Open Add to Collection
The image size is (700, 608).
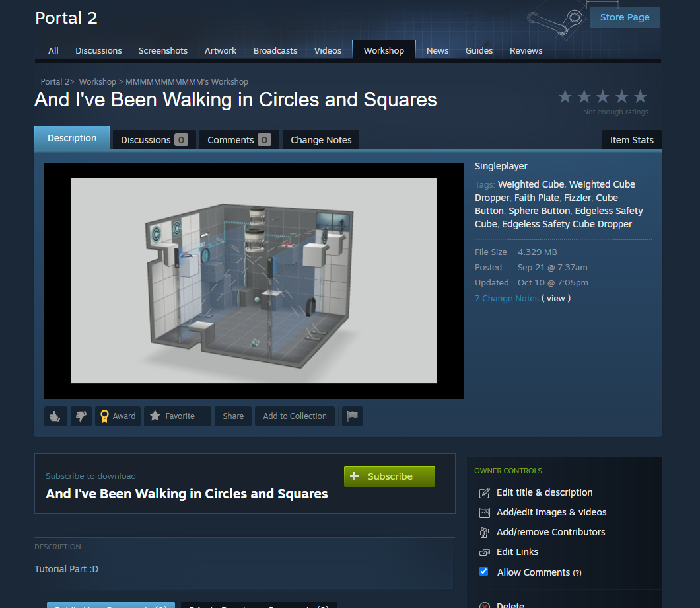click(x=295, y=416)
